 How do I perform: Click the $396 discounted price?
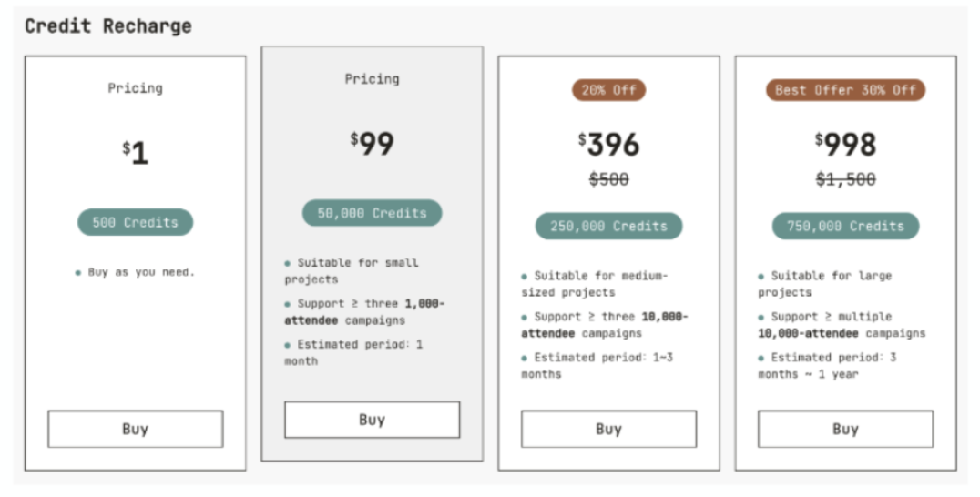608,144
